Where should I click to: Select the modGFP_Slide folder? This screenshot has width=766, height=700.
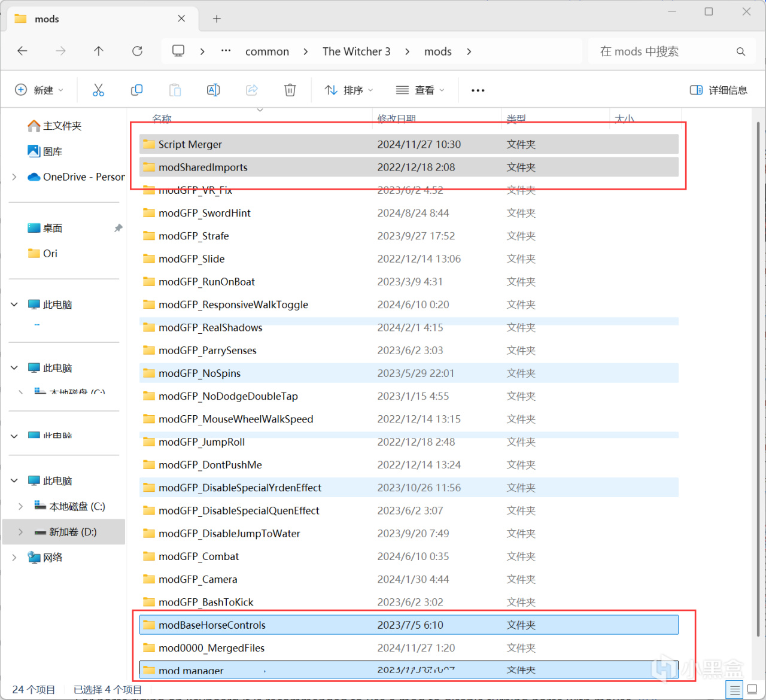click(409, 258)
